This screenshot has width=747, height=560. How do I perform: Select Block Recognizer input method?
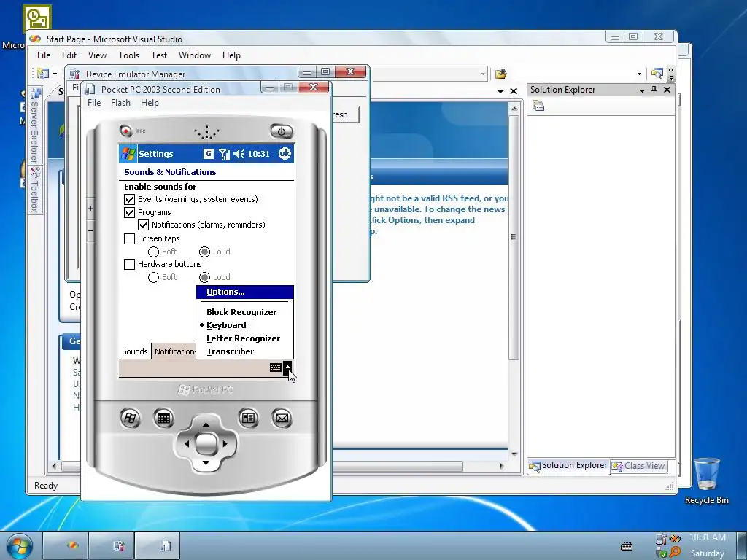pos(245,312)
